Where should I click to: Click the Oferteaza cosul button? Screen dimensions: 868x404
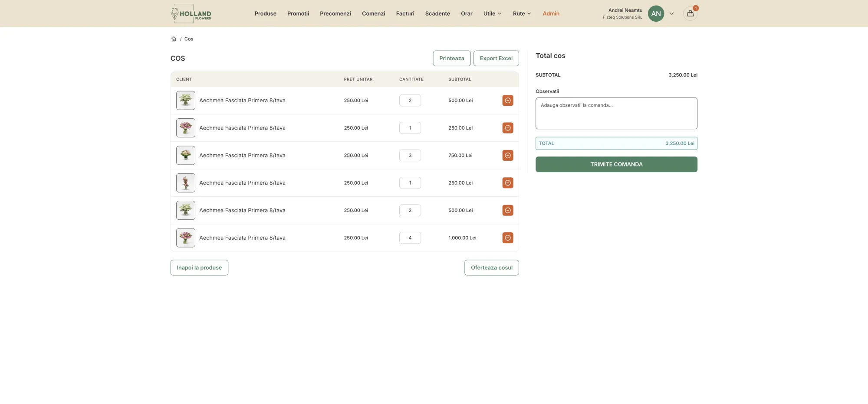(x=491, y=268)
